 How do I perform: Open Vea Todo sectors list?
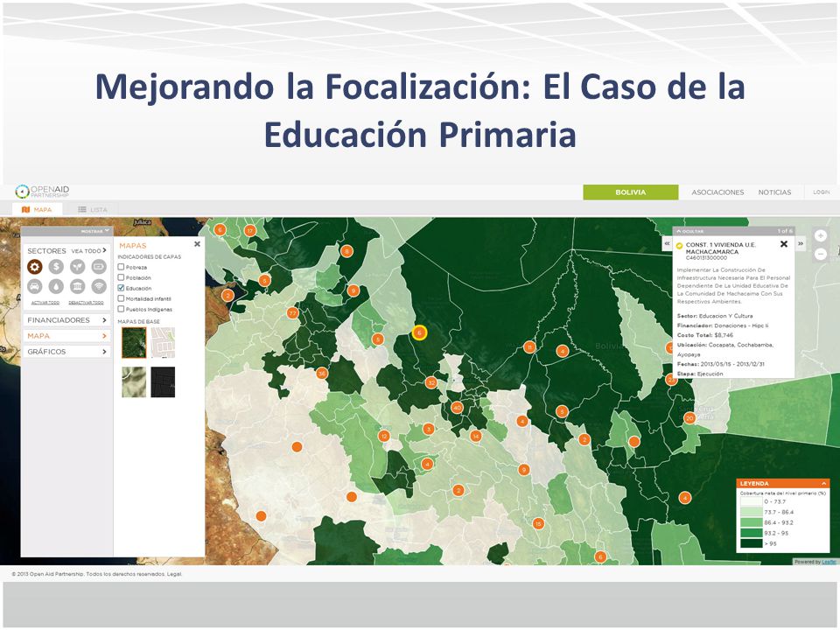point(89,251)
